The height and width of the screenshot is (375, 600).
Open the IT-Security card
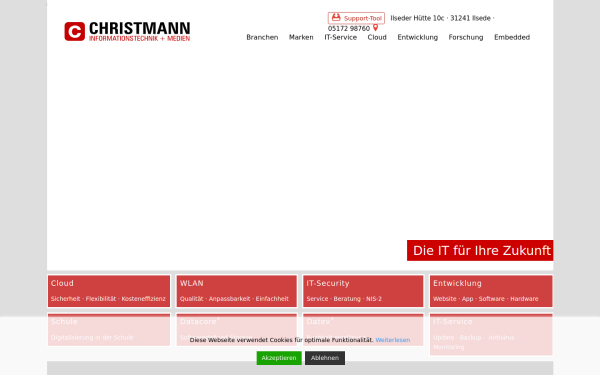[x=363, y=291]
